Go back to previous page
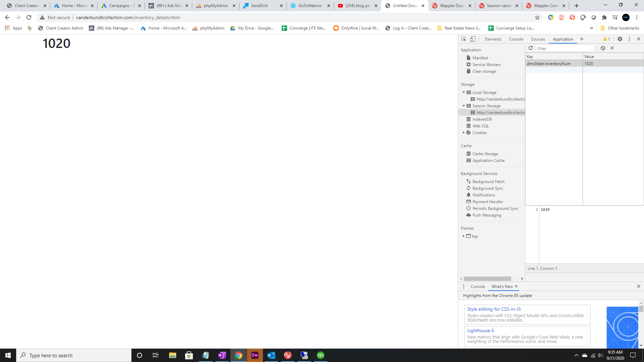The height and width of the screenshot is (362, 644). click(7, 17)
